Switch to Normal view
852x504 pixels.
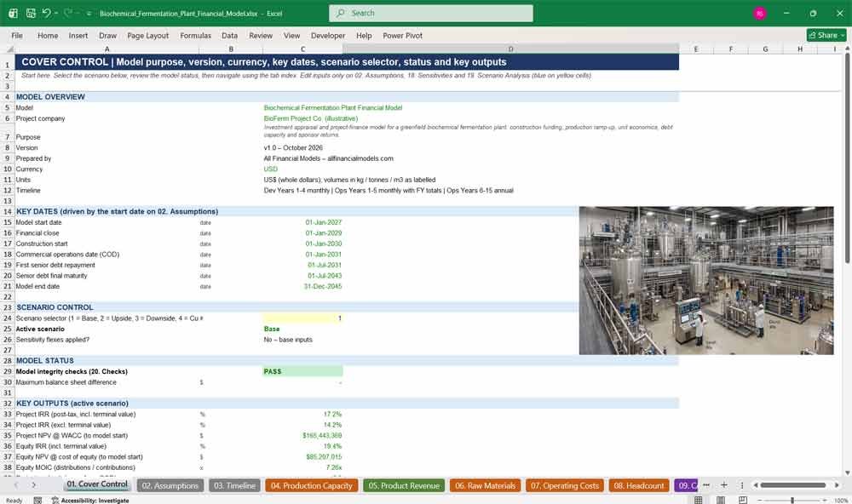tap(699, 501)
